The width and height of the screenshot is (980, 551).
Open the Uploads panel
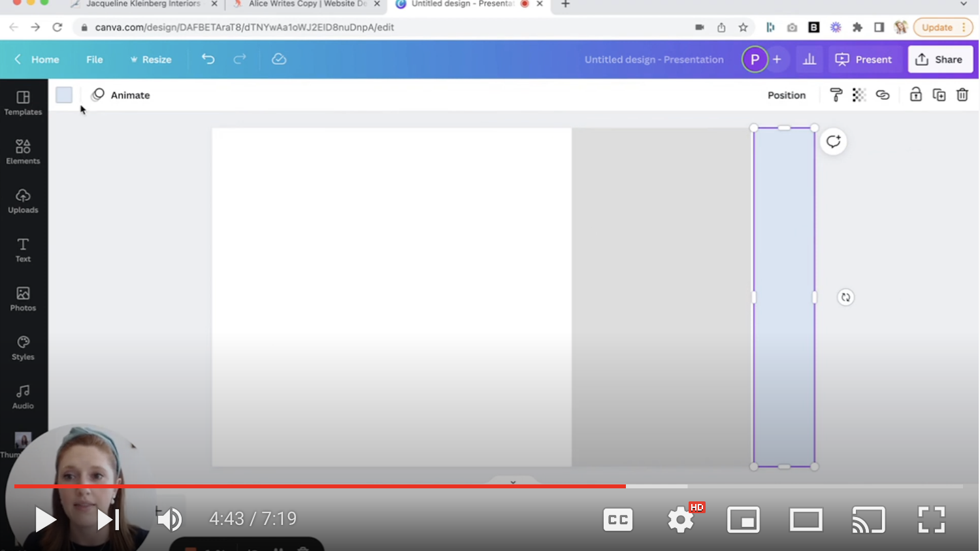click(x=24, y=201)
